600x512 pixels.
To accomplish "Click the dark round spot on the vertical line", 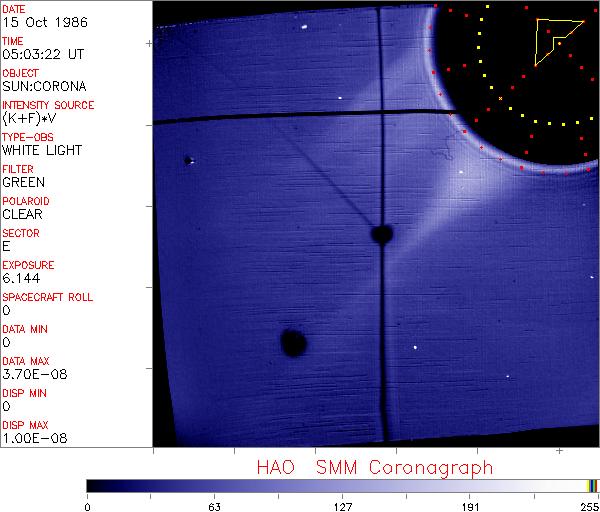I will pyautogui.click(x=382, y=234).
